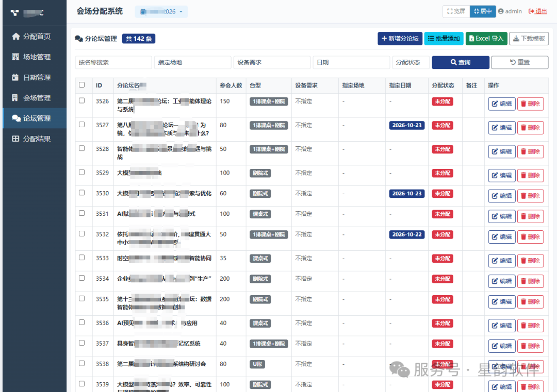Toggle the select-all checkbox in table header
The width and height of the screenshot is (557, 392).
click(81, 85)
